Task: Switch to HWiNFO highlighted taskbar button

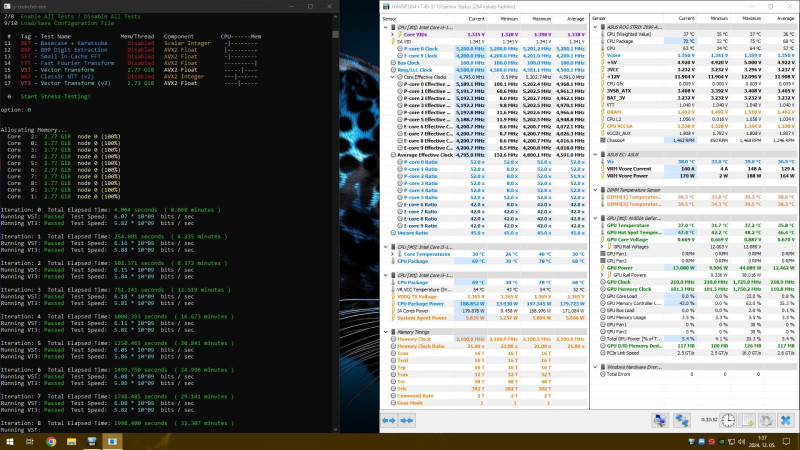Action: tap(112, 442)
